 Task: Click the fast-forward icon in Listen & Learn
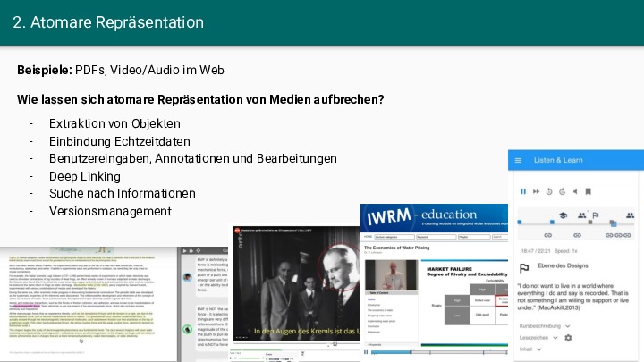536,191
